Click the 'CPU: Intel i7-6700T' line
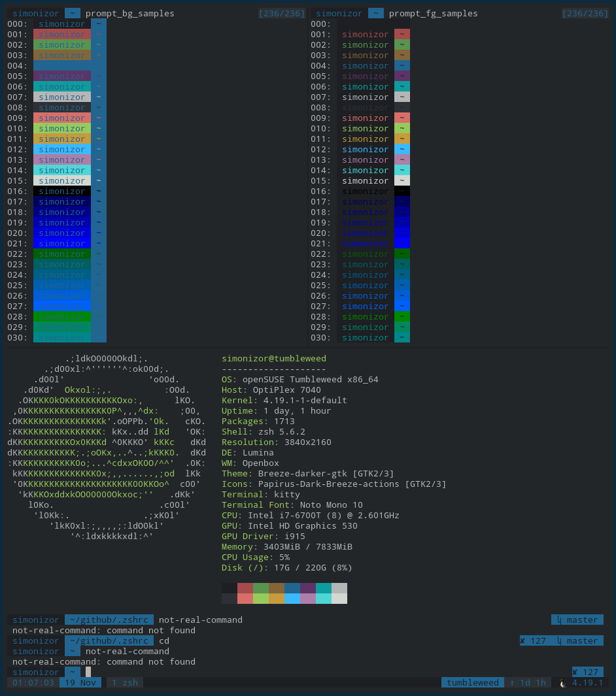Screen dimensions: 616x696 311,516
